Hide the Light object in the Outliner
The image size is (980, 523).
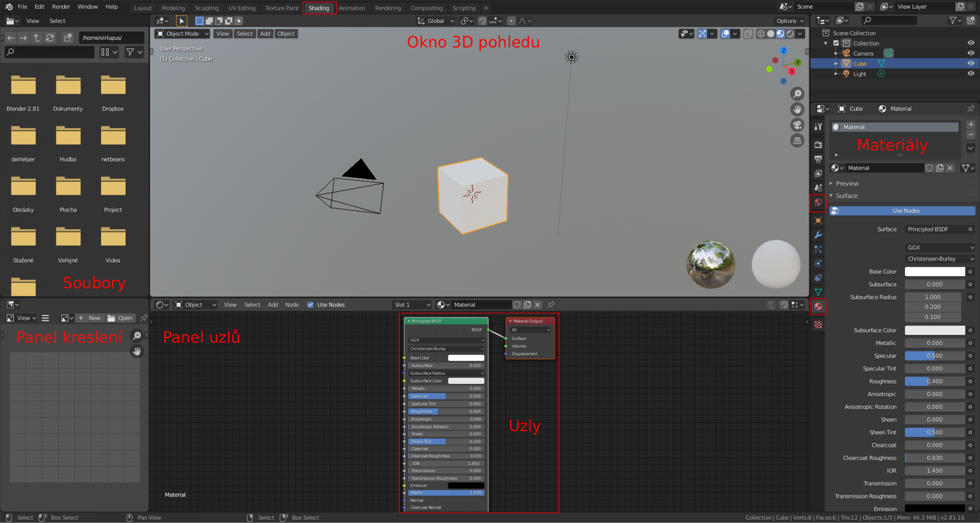[x=971, y=74]
